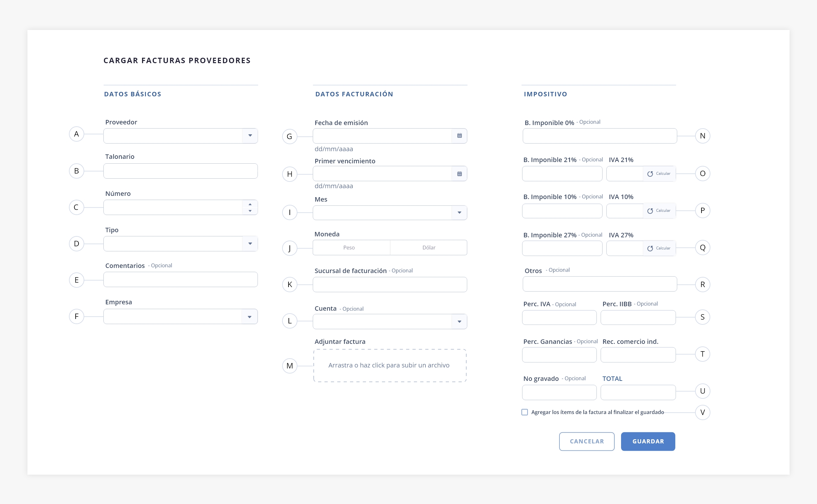The image size is (817, 504).
Task: Focus the IVA 10% amount field
Action: (625, 211)
